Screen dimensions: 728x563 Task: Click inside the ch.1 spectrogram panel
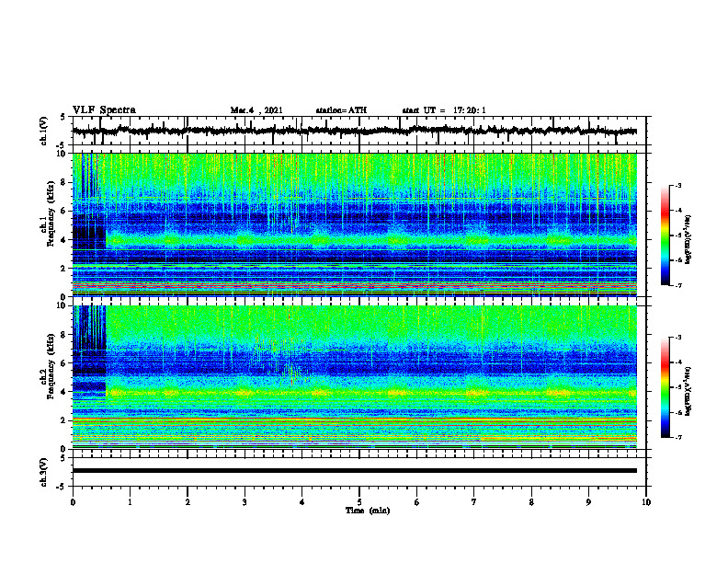tap(354, 224)
